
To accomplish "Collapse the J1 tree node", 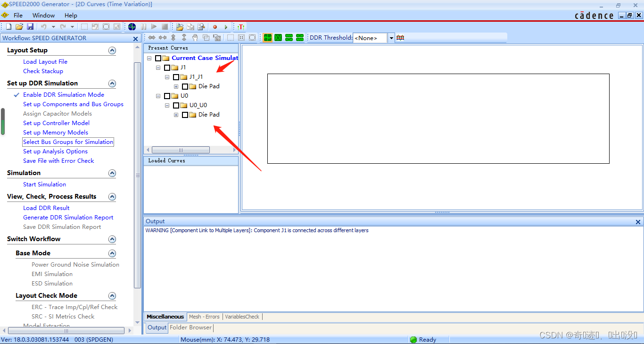I will [x=158, y=67].
